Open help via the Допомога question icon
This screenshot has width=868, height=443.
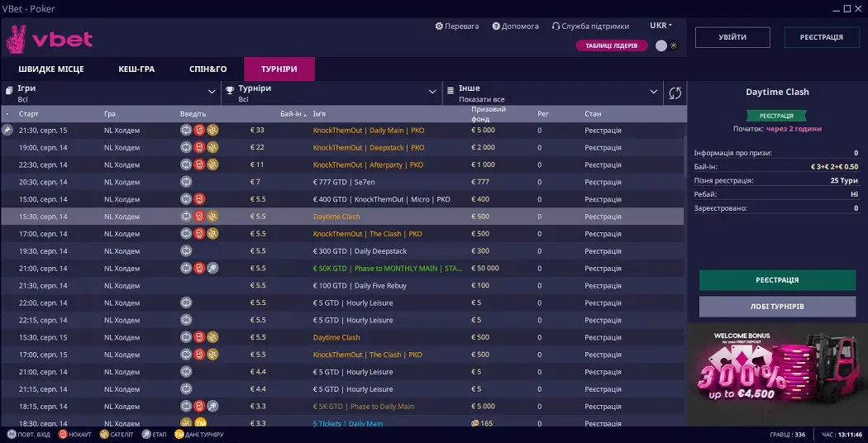496,26
